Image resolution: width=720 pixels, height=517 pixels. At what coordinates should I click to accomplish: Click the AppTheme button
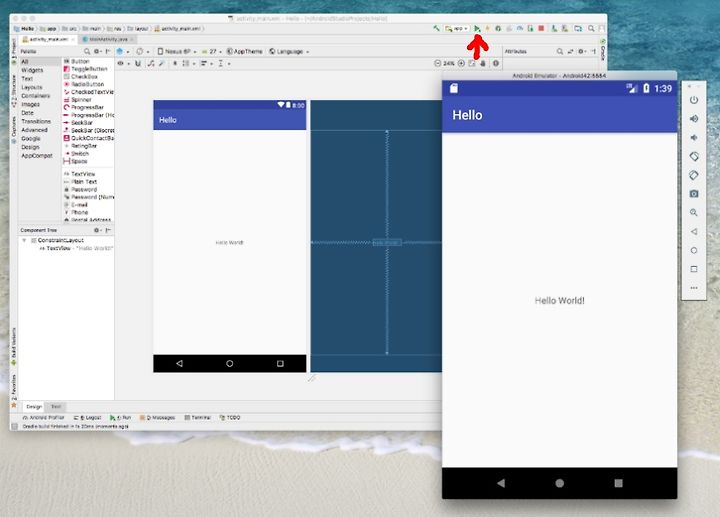coord(245,51)
